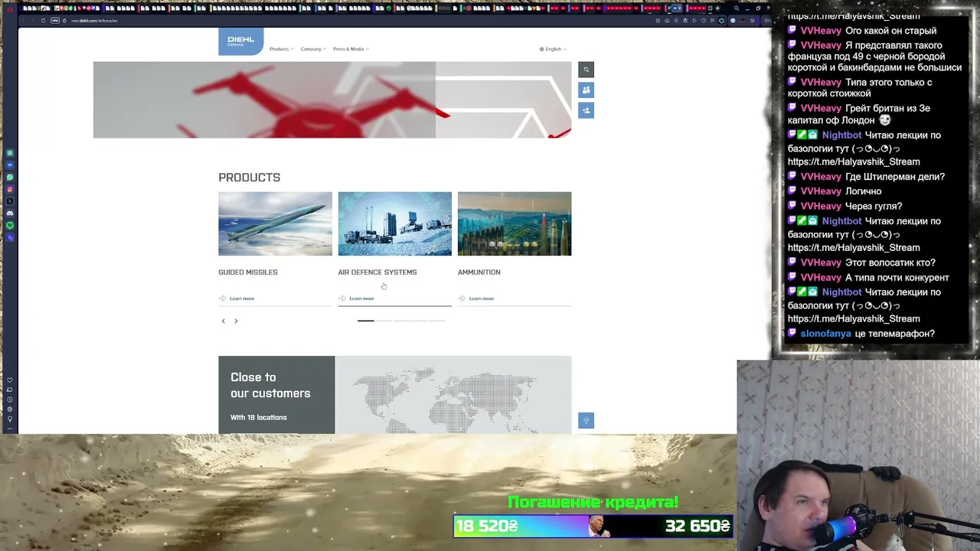Open the last t.me/Halyavshik_Stream chat link
Image resolution: width=980 pixels, height=551 pixels.
click(x=854, y=319)
